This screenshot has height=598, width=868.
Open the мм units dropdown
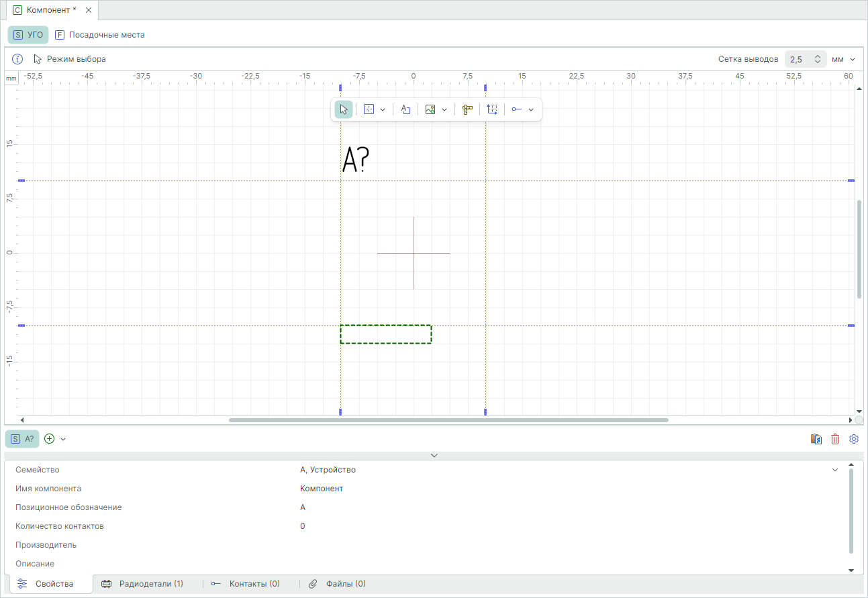click(x=844, y=59)
